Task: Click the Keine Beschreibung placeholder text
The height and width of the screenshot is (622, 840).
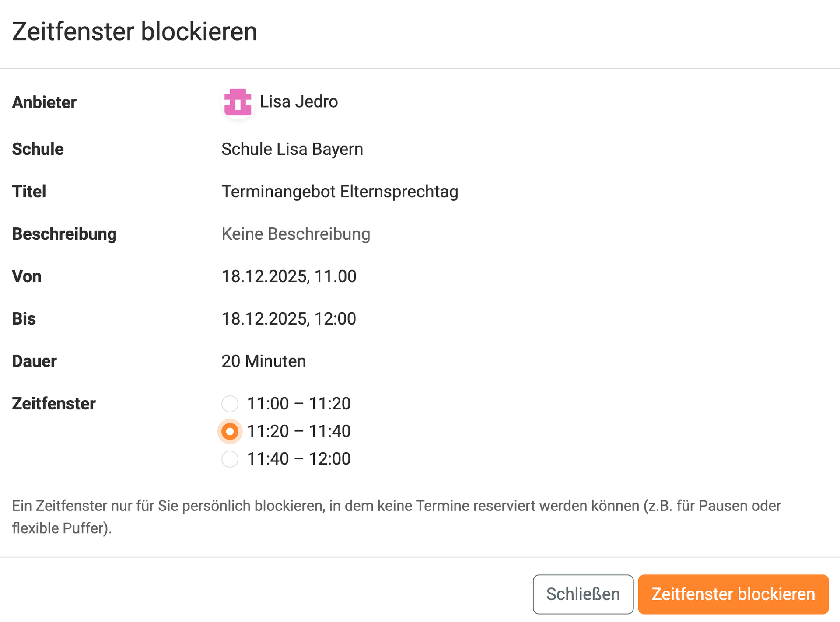Action: pos(296,234)
